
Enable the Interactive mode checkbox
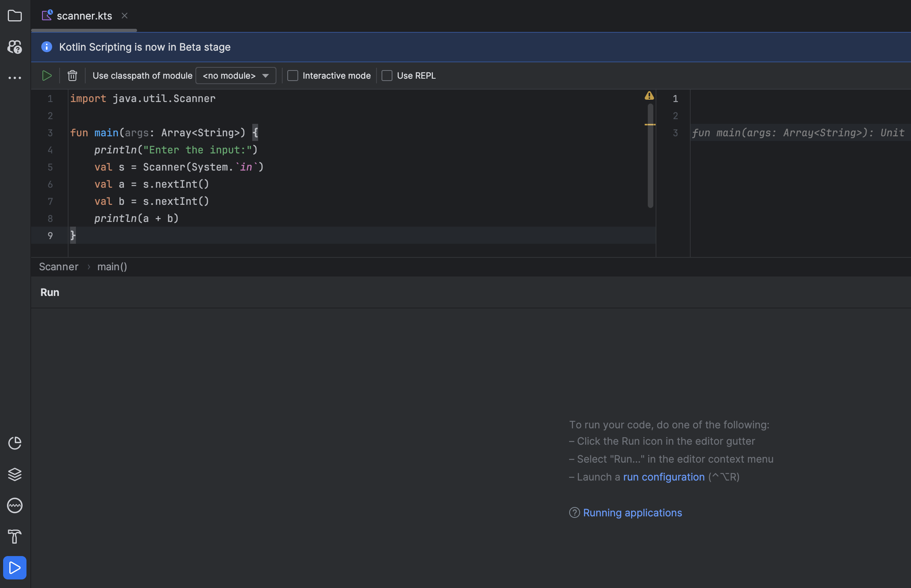[x=293, y=76]
